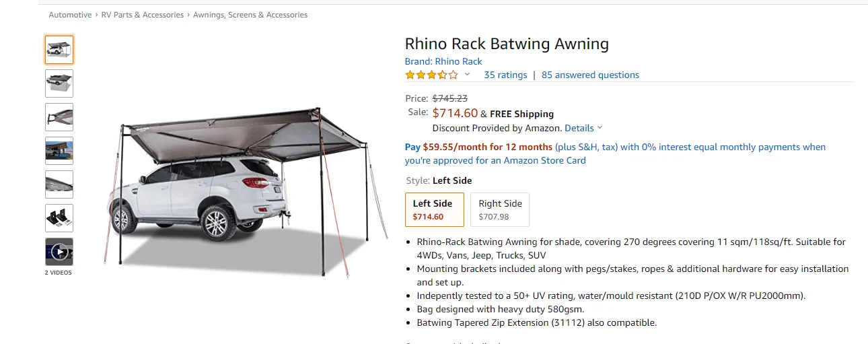
Task: Choose the Right Side style option
Action: tap(500, 209)
